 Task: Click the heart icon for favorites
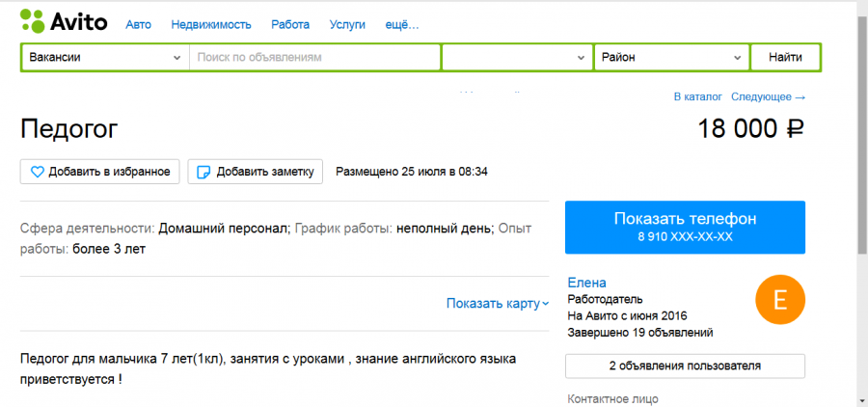tap(37, 173)
